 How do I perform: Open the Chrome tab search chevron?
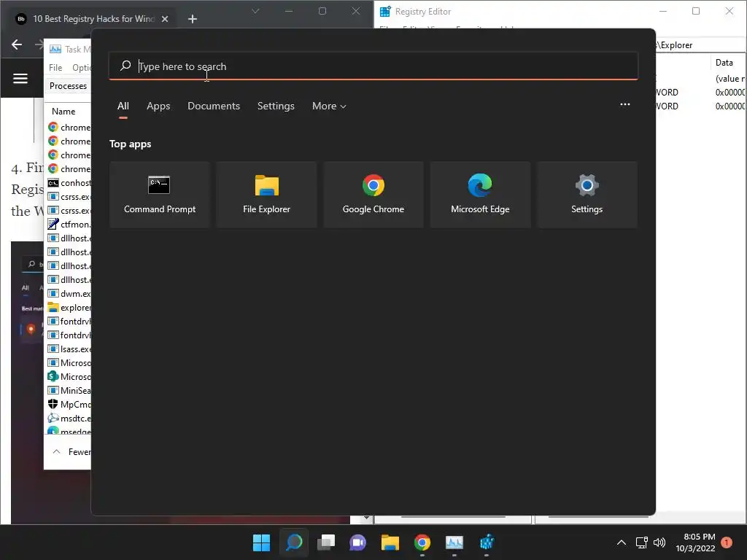click(x=255, y=11)
